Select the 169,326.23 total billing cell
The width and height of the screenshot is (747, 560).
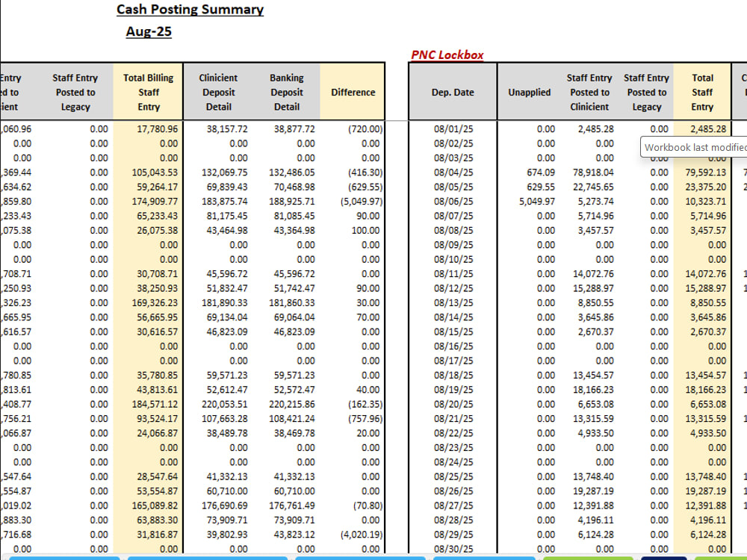click(x=155, y=303)
